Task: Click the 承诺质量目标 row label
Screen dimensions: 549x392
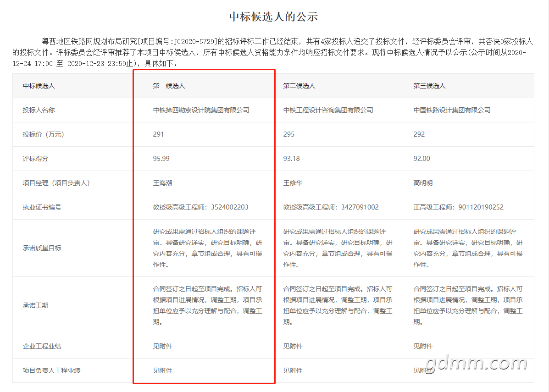Action: click(x=42, y=248)
